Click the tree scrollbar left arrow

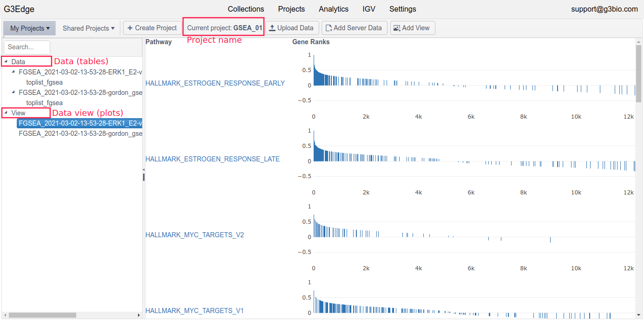coord(5,315)
